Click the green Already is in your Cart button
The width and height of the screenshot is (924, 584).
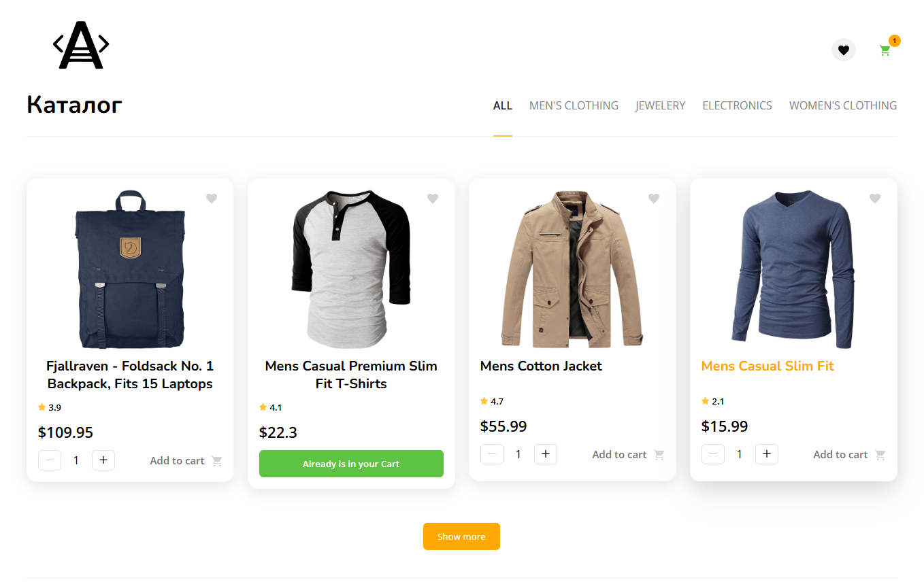[x=351, y=464]
